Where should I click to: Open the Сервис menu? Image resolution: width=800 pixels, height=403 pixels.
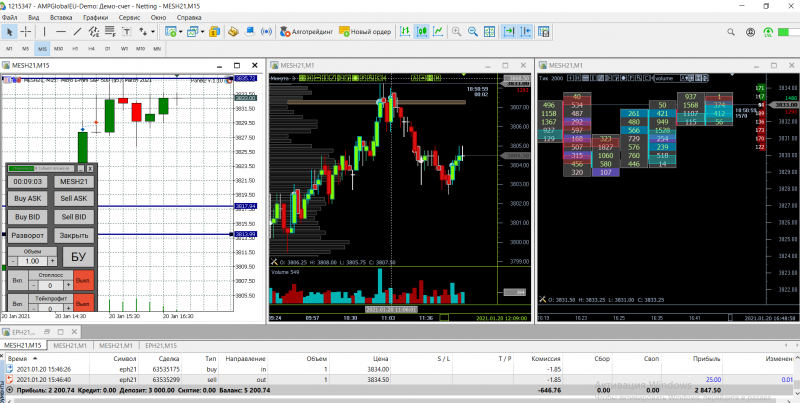129,17
